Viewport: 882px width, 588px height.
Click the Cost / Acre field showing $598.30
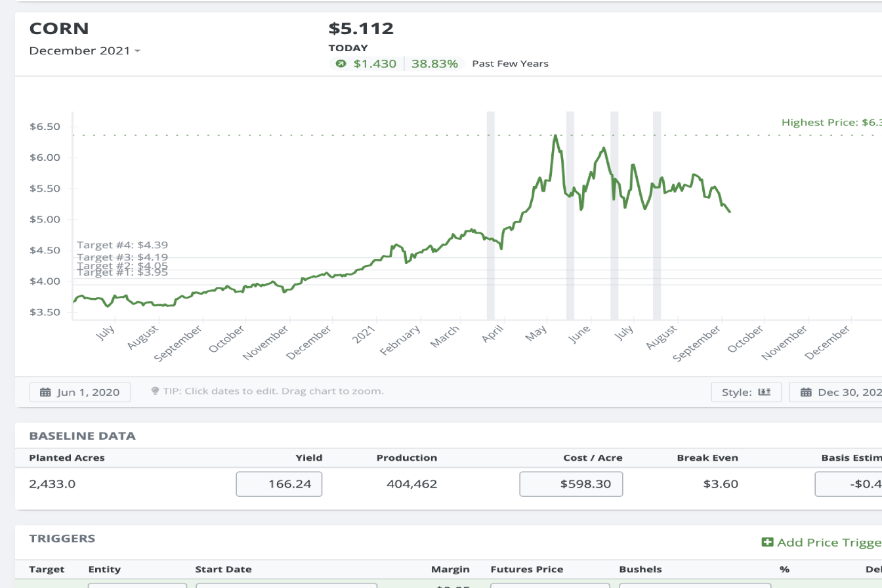[571, 484]
